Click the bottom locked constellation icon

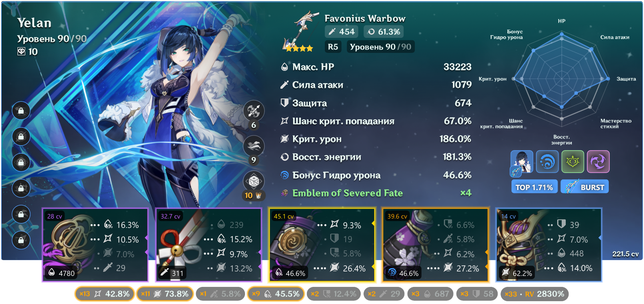(x=21, y=240)
